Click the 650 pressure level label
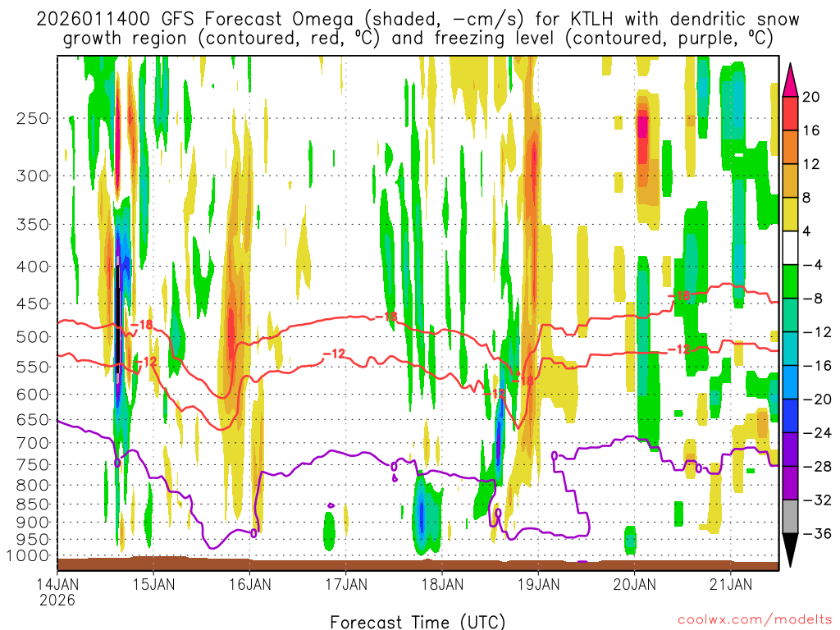Screen dimensions: 840x630 33,419
